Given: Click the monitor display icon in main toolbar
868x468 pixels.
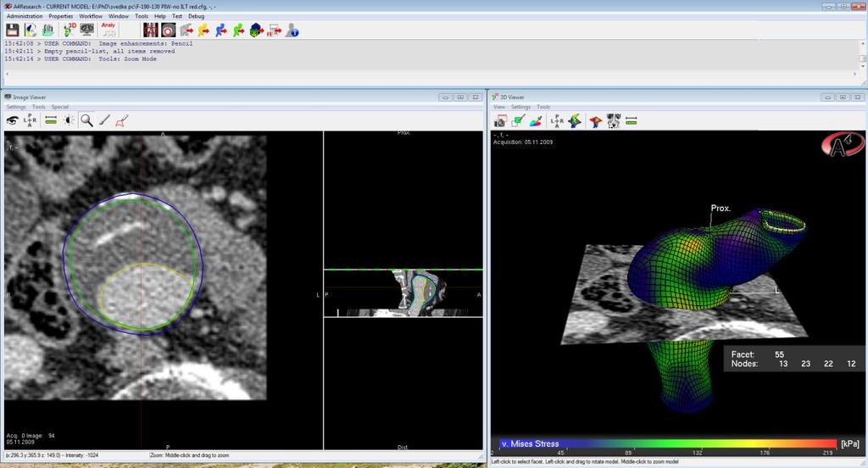Looking at the screenshot, I should (x=87, y=30).
